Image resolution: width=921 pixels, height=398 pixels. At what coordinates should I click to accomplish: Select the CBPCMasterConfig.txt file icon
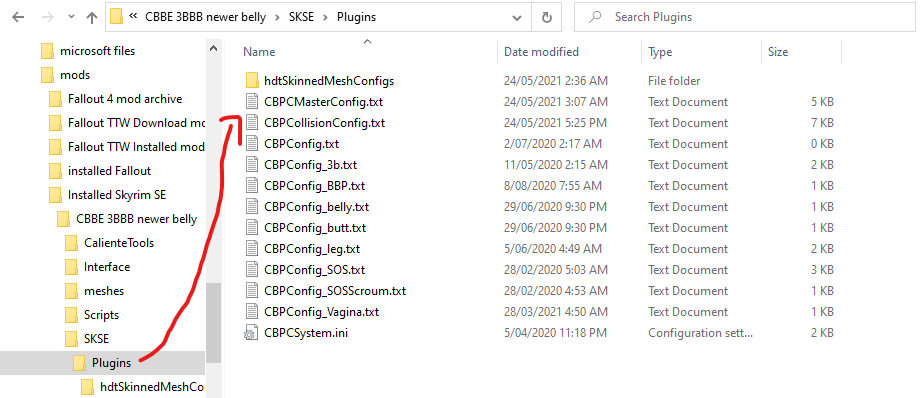251,102
